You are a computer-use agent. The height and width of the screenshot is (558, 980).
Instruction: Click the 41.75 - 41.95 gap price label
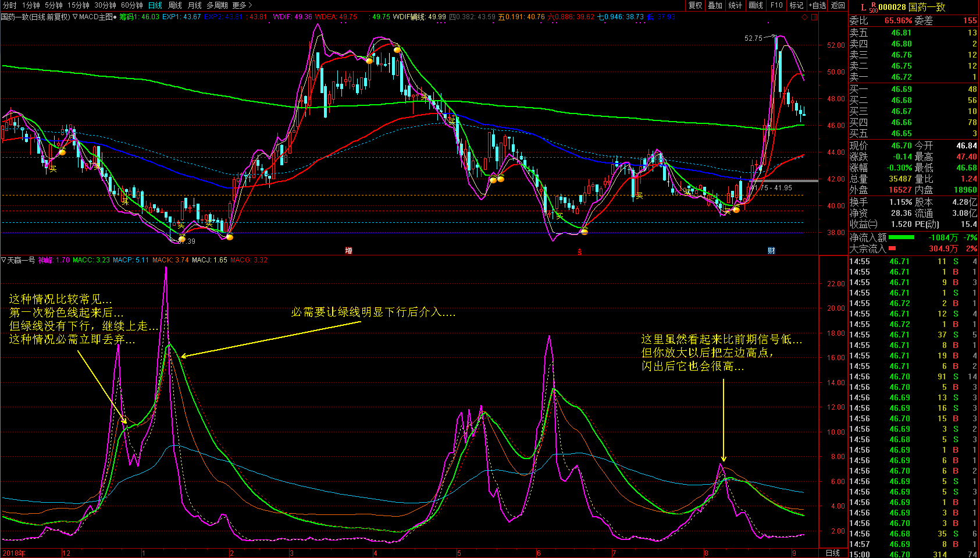coord(772,188)
